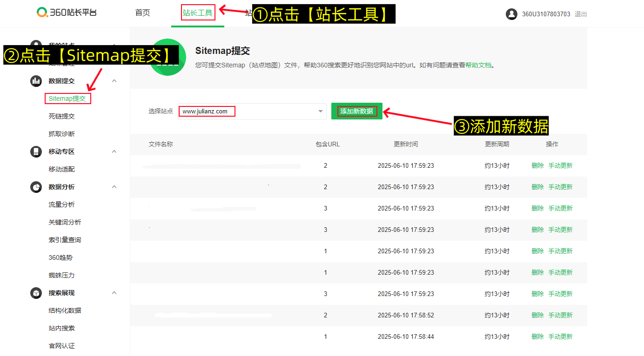Click the 搜索展现 cube icon
644x356 pixels.
pyautogui.click(x=36, y=293)
